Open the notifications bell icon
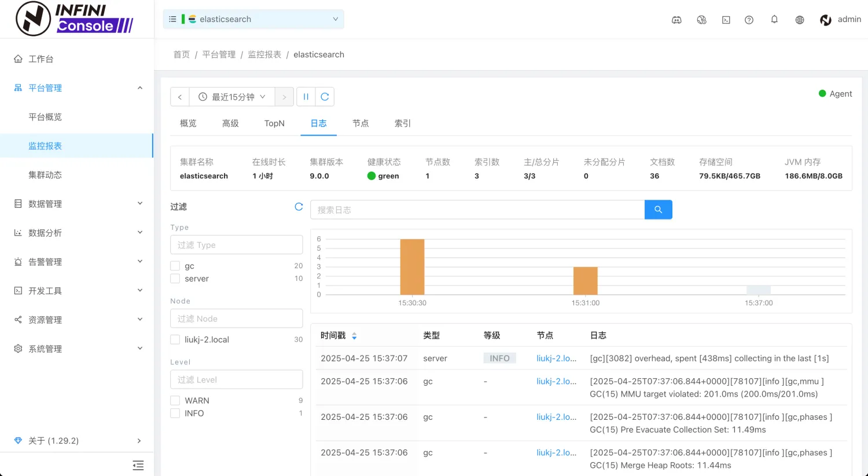This screenshot has width=868, height=476. tap(774, 20)
